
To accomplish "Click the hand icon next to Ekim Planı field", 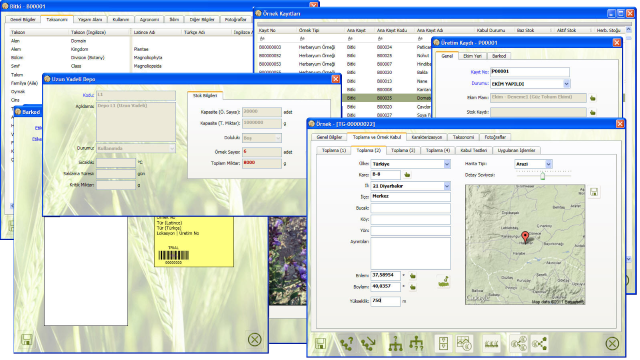I will 592,98.
